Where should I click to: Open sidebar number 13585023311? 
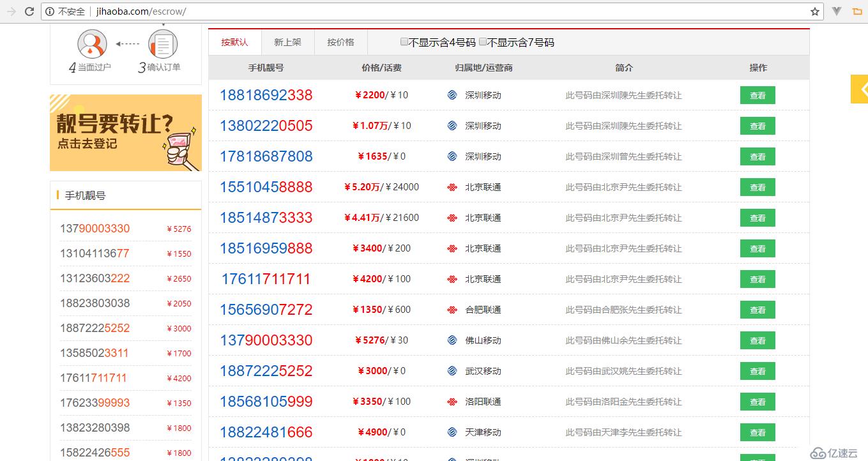(x=95, y=353)
